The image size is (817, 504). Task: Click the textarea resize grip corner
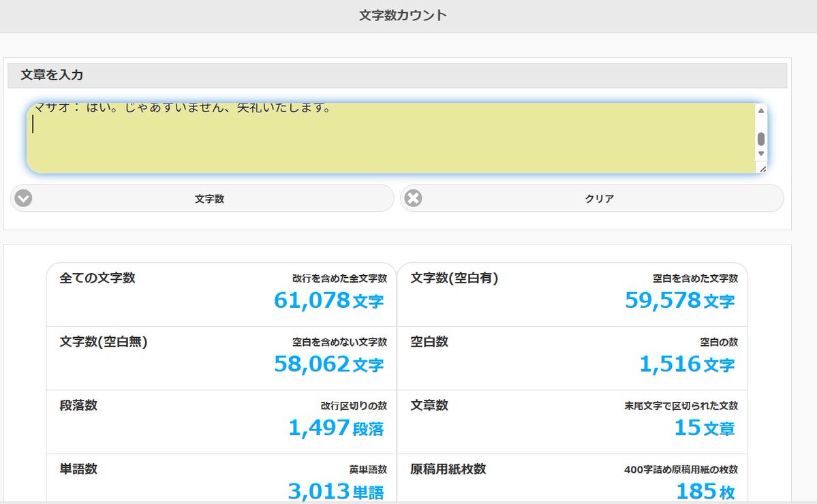click(x=762, y=169)
